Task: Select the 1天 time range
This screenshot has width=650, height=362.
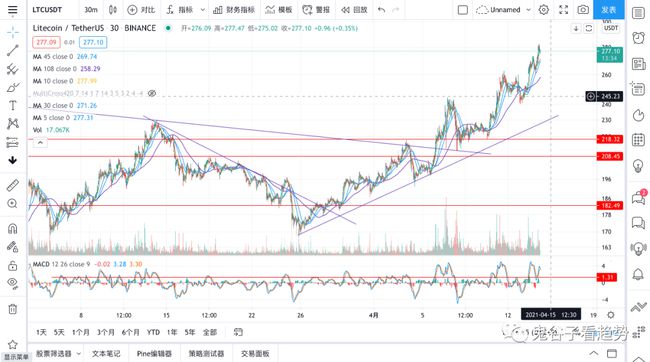Action: 41,333
